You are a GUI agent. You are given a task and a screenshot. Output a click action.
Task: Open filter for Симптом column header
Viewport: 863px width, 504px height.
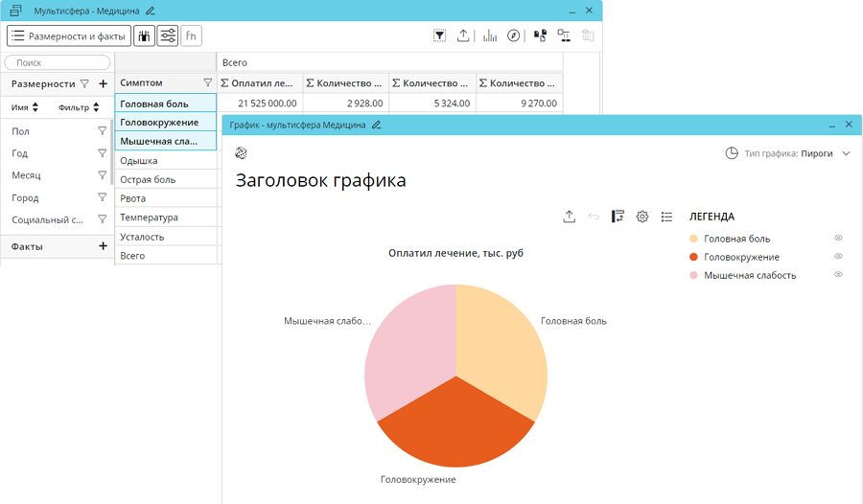[207, 83]
